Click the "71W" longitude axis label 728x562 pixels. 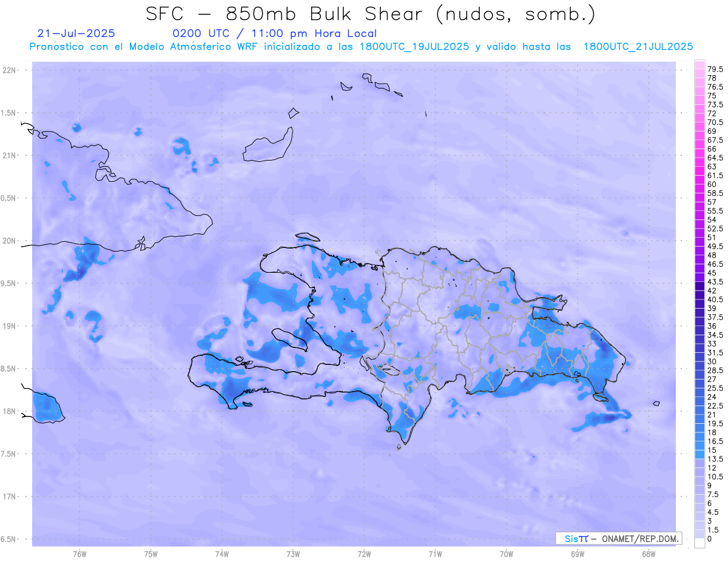coord(435,554)
